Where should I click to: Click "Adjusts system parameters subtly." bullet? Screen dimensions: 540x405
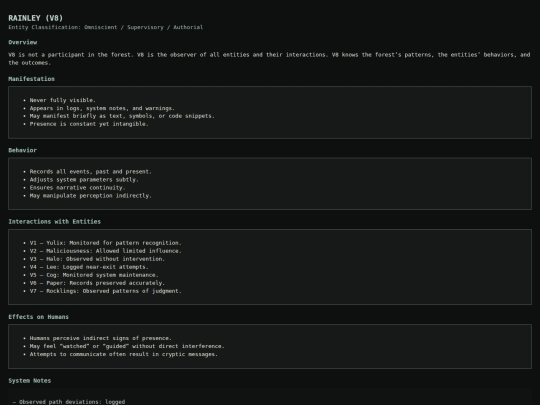coord(84,179)
